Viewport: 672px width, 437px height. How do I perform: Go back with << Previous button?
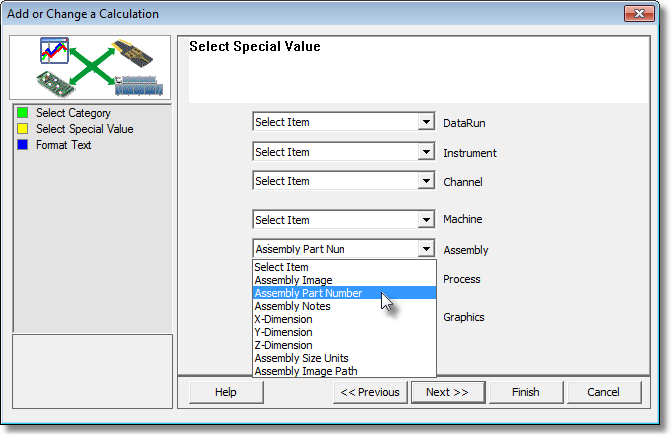370,392
